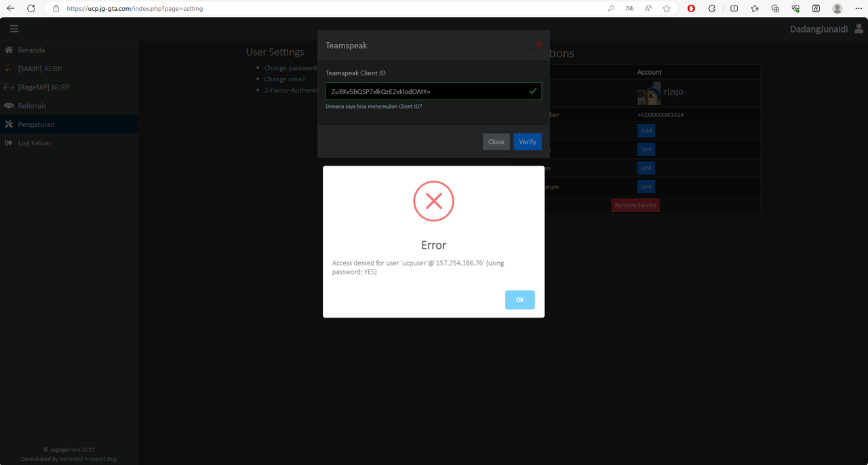The width and height of the screenshot is (868, 465).
Task: Click the Log Keluar exit icon
Action: [x=9, y=143]
